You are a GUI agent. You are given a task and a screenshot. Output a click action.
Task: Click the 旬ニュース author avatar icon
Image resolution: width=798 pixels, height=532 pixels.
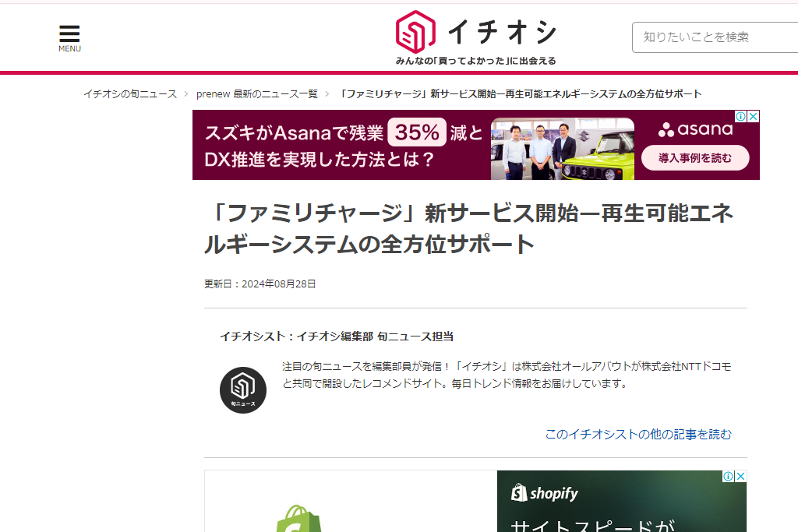point(243,390)
